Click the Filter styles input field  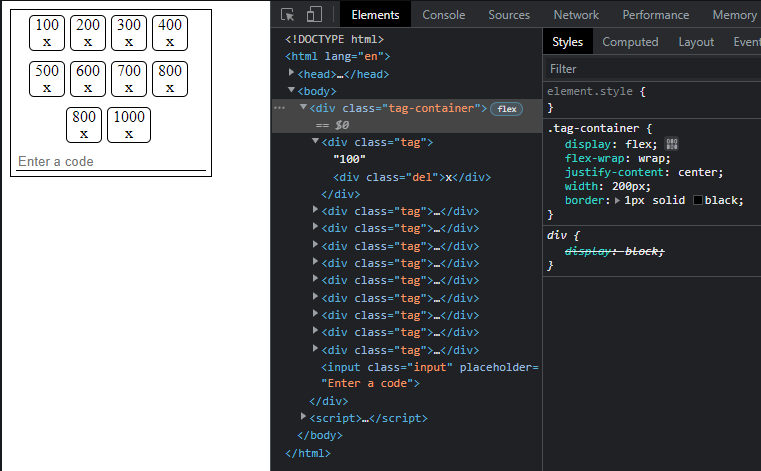(653, 69)
